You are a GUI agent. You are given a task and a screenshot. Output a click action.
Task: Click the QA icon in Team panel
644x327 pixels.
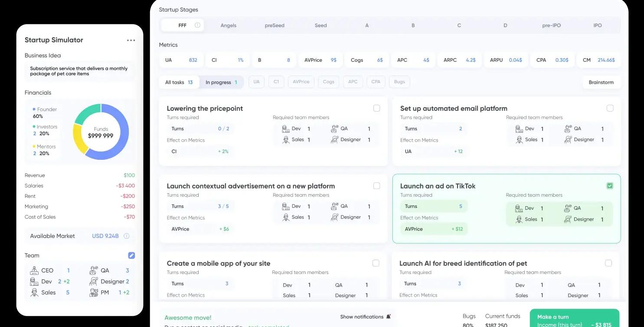tap(94, 270)
